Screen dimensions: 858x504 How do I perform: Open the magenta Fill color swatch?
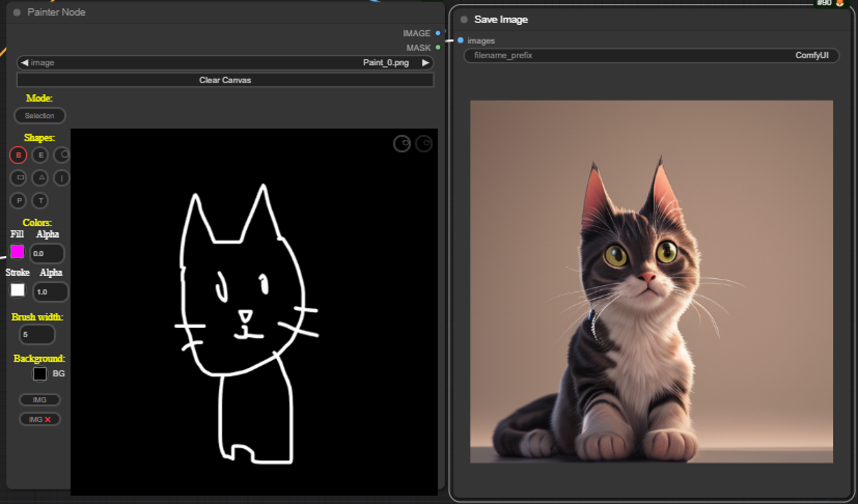point(17,251)
